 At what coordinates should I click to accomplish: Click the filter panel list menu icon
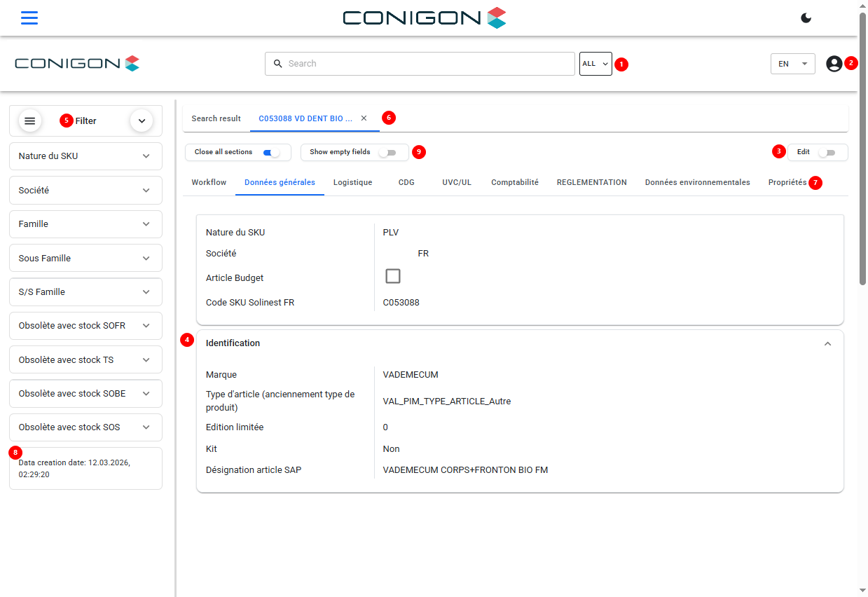30,121
